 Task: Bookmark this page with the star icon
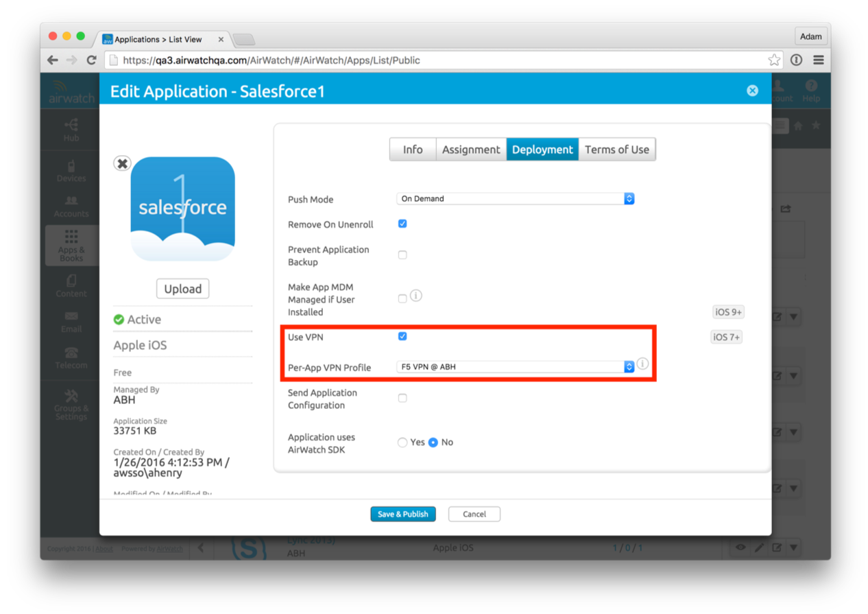point(774,60)
